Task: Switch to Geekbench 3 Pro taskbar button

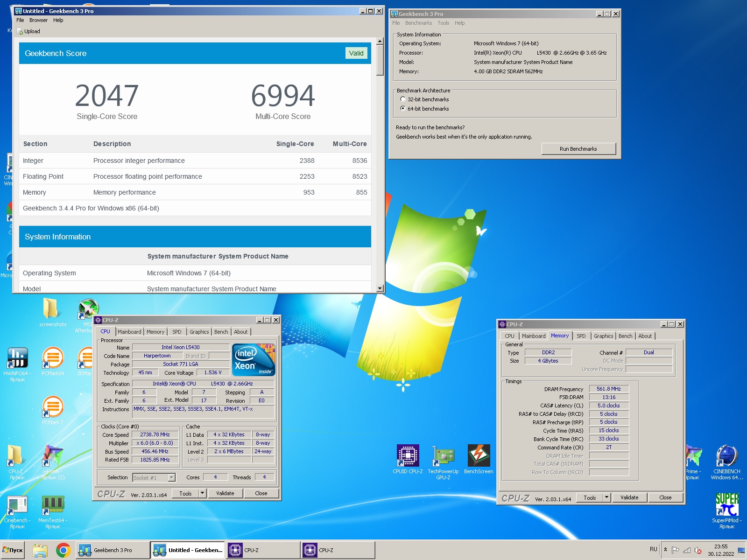Action: coord(113,550)
